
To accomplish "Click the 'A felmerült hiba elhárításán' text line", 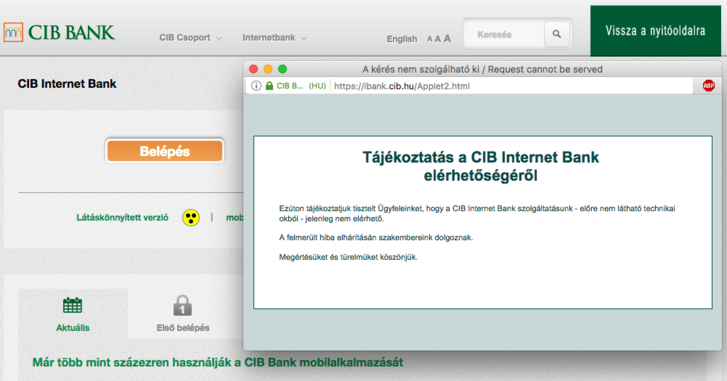I will pyautogui.click(x=376, y=238).
